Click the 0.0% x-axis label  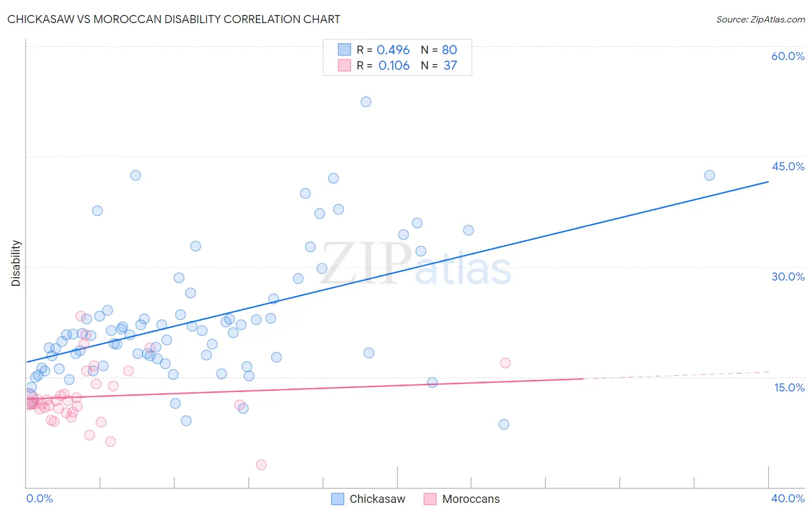pyautogui.click(x=39, y=498)
